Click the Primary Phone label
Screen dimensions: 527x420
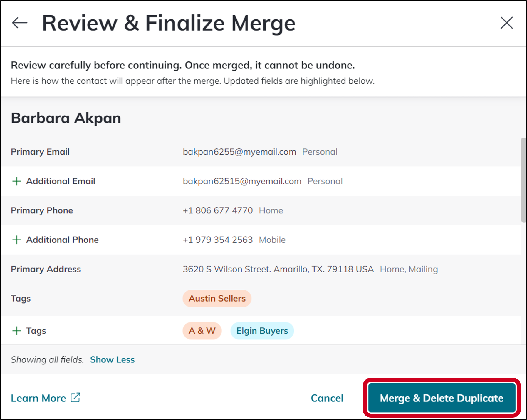point(42,210)
